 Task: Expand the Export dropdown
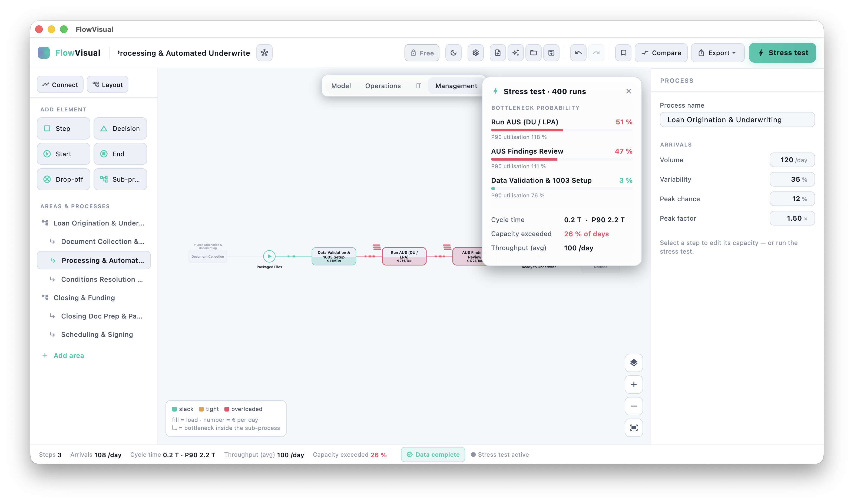tap(717, 53)
